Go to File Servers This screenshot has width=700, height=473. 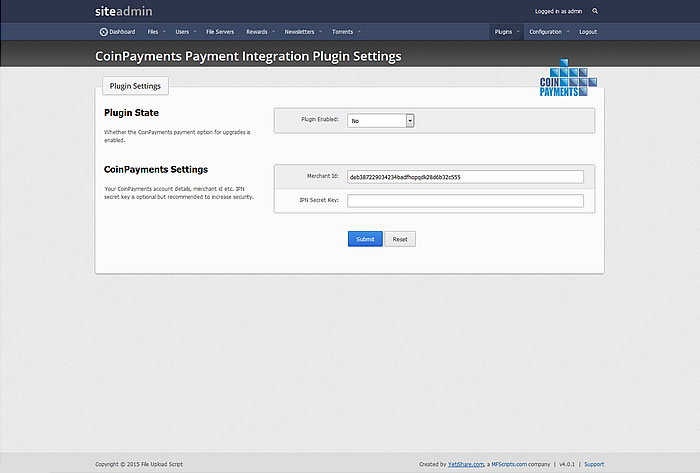[220, 32]
